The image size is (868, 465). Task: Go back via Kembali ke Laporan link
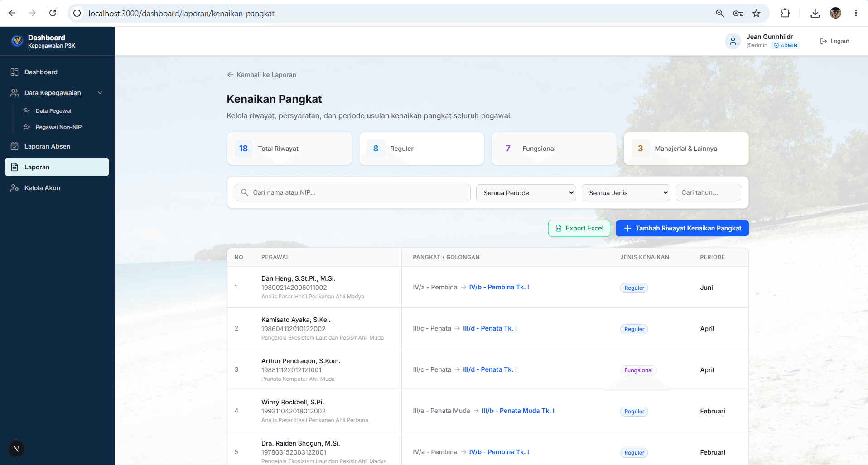click(x=261, y=75)
